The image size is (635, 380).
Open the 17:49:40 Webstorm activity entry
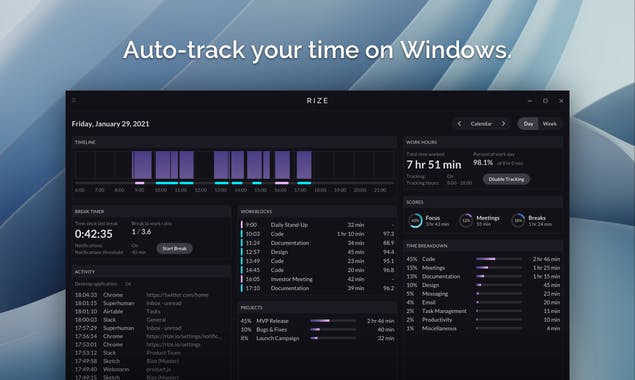[150, 369]
